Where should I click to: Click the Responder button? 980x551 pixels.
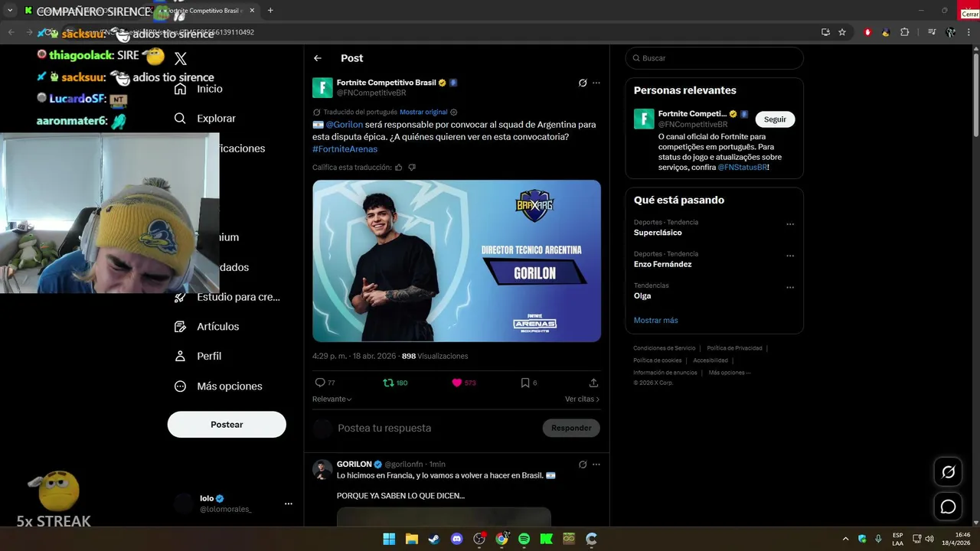tap(571, 429)
